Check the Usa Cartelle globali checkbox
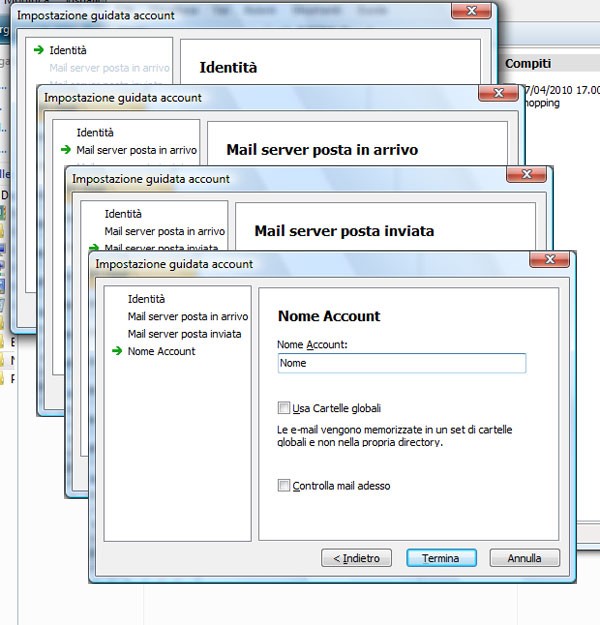The image size is (600, 625). (x=284, y=408)
